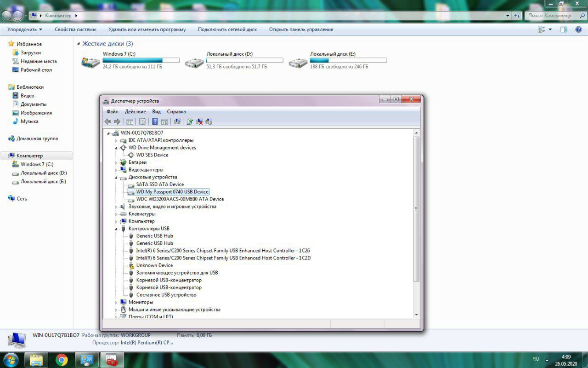Toggle the action pane icon in Device Manager toolbar
Screen dimensions: 588x368
(164, 121)
